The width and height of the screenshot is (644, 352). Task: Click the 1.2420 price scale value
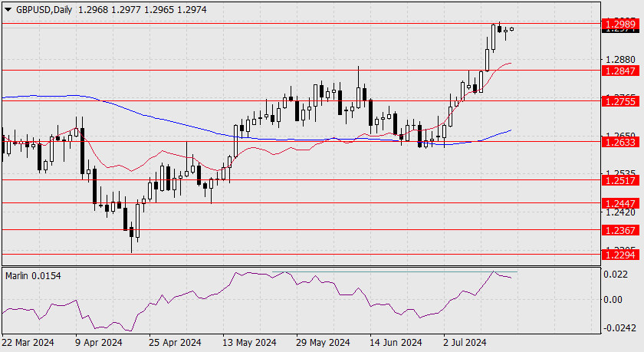click(x=620, y=212)
